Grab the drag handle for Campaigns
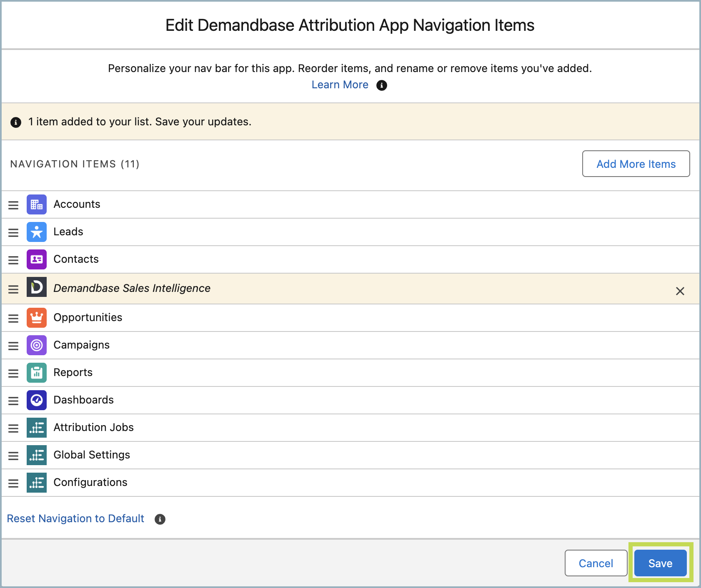This screenshot has width=701, height=588. [13, 346]
